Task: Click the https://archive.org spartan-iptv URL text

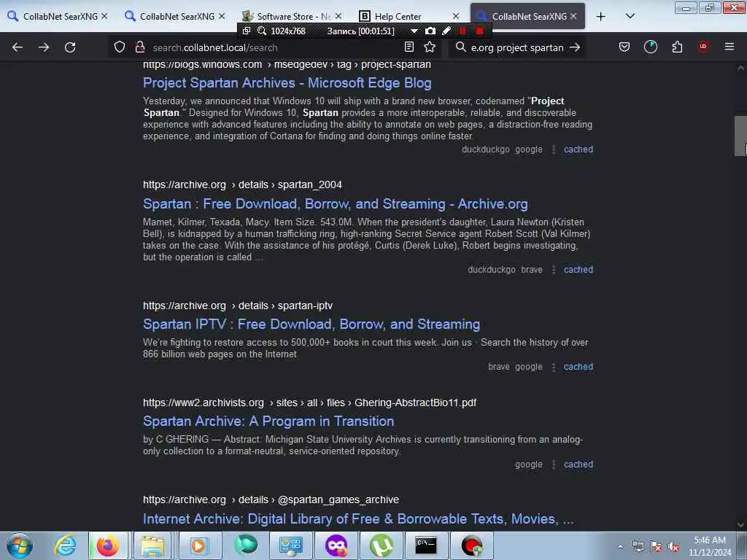Action: click(238, 306)
